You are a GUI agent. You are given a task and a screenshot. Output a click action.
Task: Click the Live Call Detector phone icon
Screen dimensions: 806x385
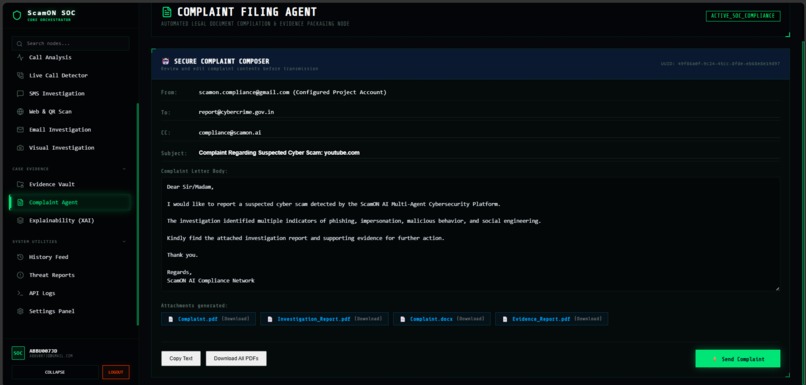coord(20,76)
